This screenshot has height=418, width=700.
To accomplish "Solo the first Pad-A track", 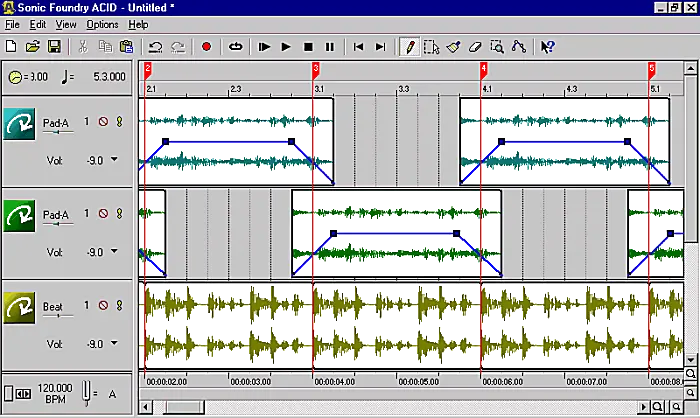I will (x=119, y=121).
